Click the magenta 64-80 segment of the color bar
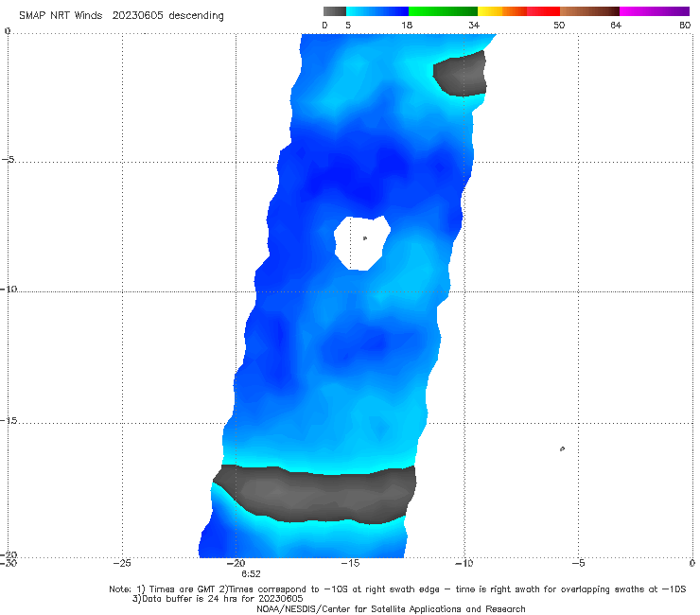Viewport: 700px width, 615px height. click(655, 11)
